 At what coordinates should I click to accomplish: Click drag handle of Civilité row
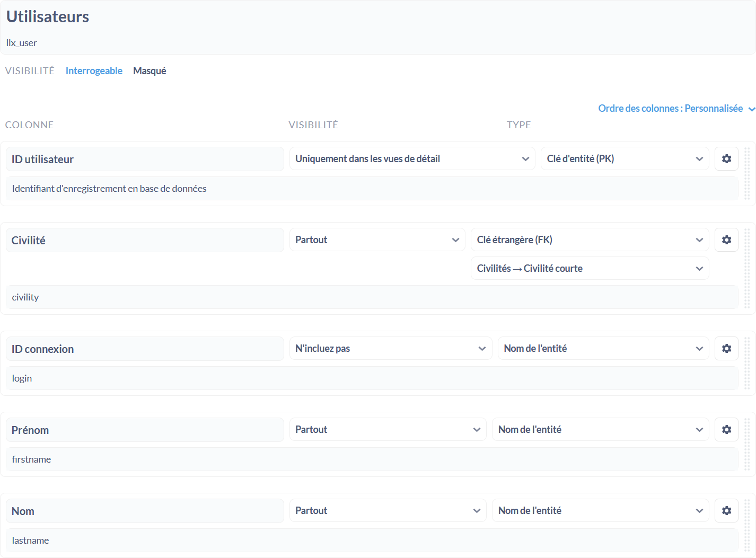747,268
